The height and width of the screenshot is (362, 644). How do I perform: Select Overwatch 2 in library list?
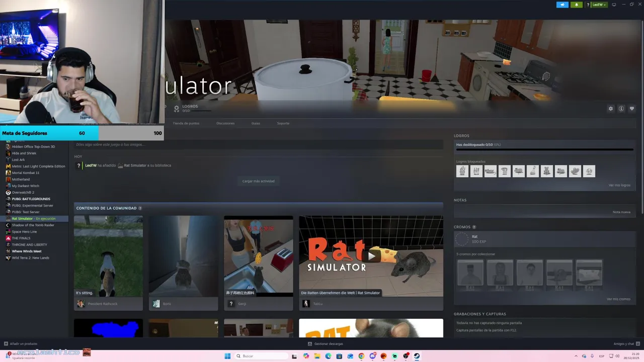[23, 193]
